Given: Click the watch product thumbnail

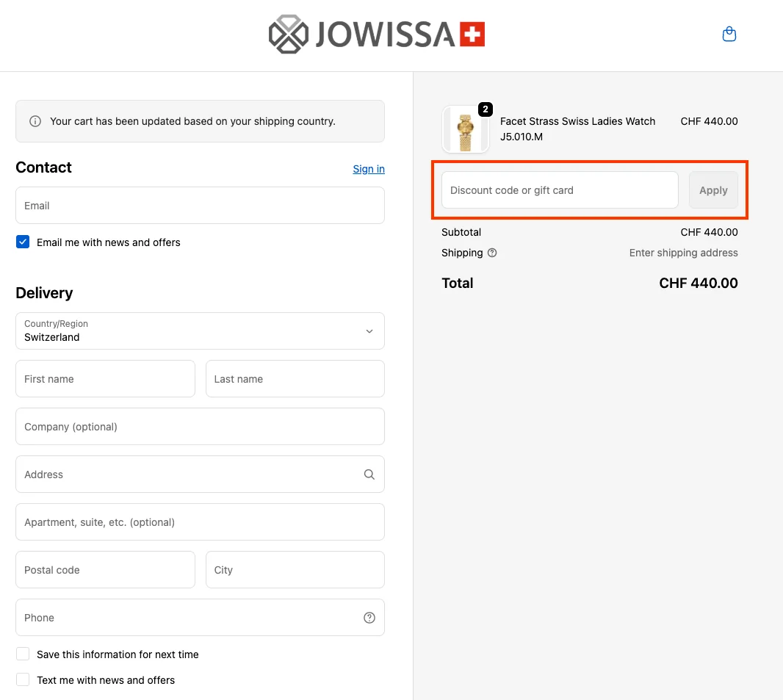Looking at the screenshot, I should [466, 129].
